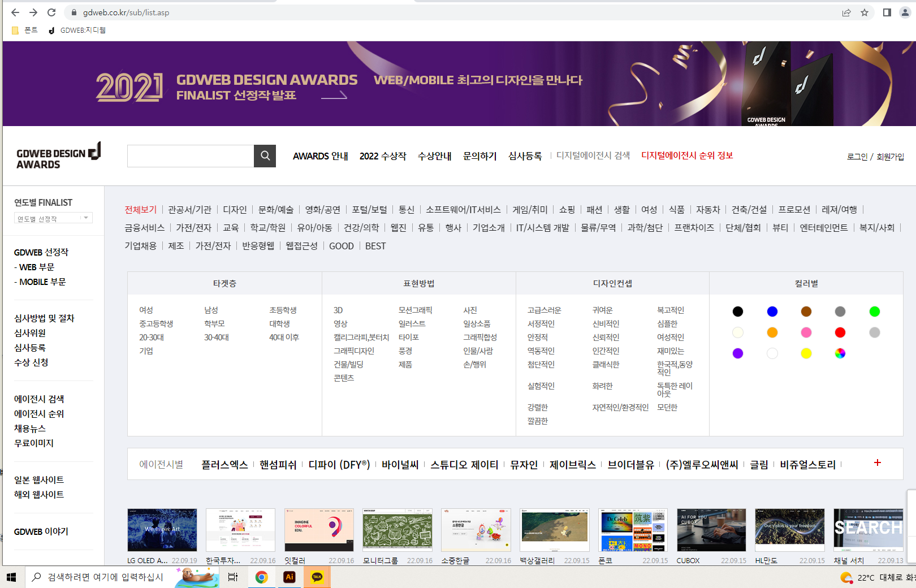Open the 수상안내 menu

(434, 156)
